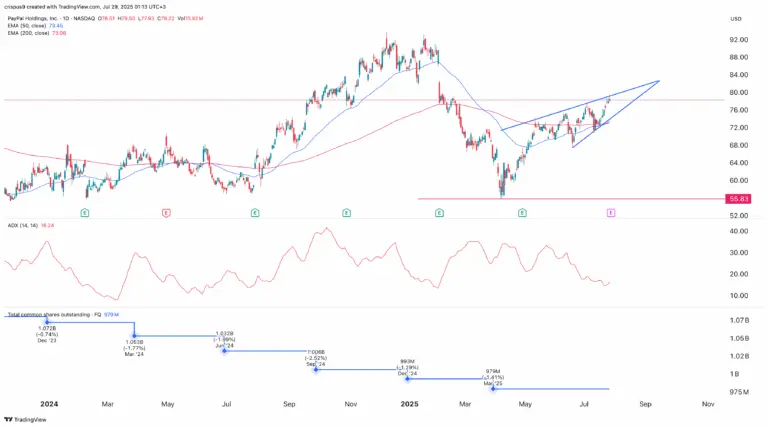Open the green earnings marker below November 2024
The image size is (768, 427).
point(347,213)
